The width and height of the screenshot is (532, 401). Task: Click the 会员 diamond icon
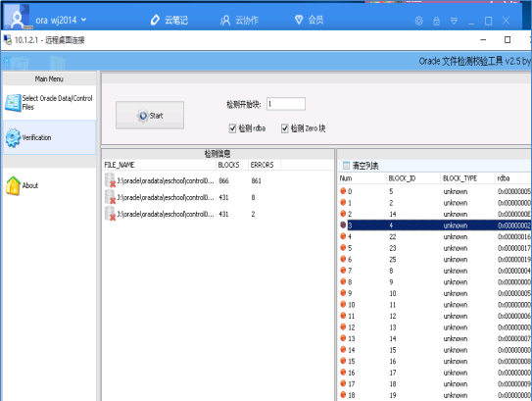(299, 20)
